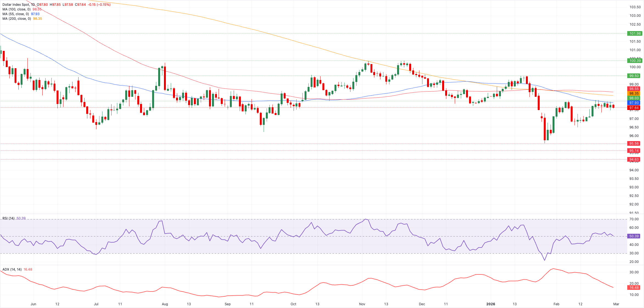The image size is (644, 308).
Task: Click the purple 50.39 RSI value tag
Action: point(634,236)
